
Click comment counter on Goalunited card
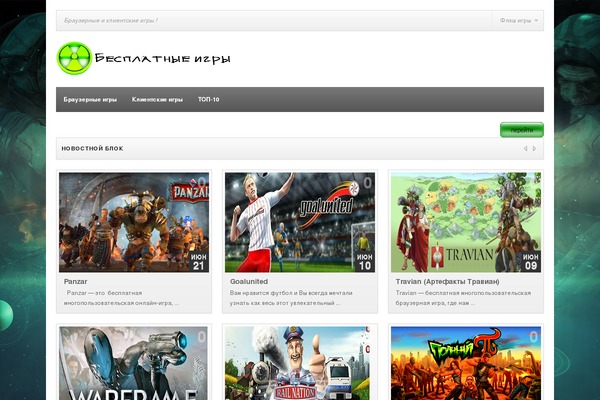tap(367, 182)
